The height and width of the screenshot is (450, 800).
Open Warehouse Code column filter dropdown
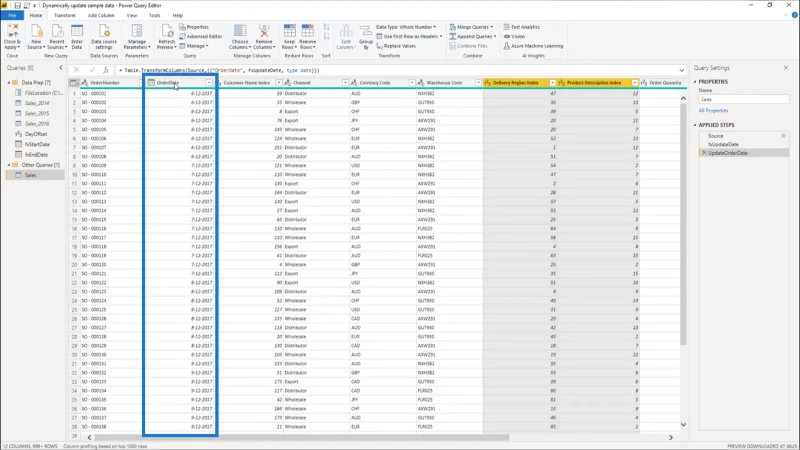478,83
